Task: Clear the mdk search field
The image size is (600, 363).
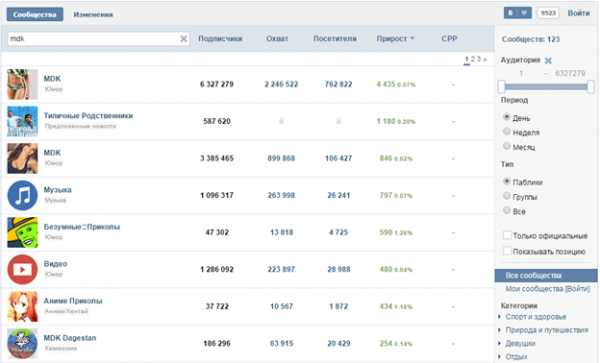Action: [x=183, y=39]
